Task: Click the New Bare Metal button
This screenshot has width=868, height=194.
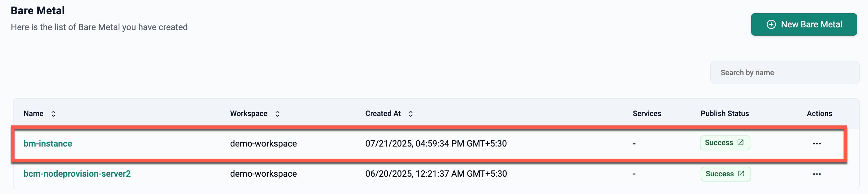Action: pyautogui.click(x=804, y=25)
